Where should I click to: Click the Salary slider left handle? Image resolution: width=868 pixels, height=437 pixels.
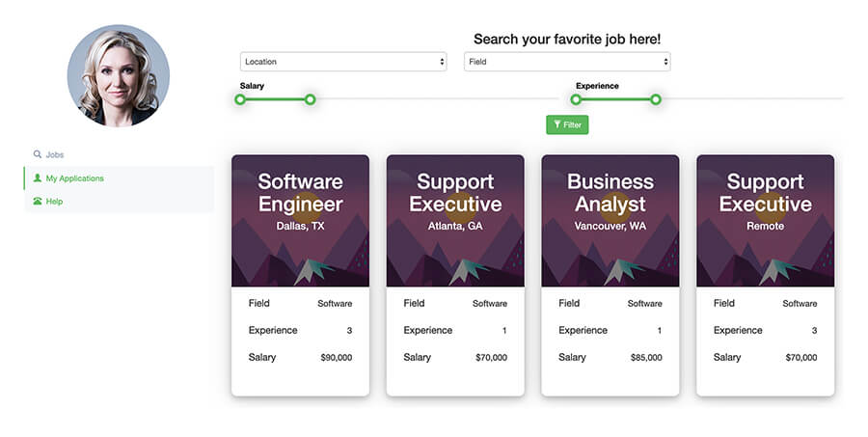coord(240,99)
